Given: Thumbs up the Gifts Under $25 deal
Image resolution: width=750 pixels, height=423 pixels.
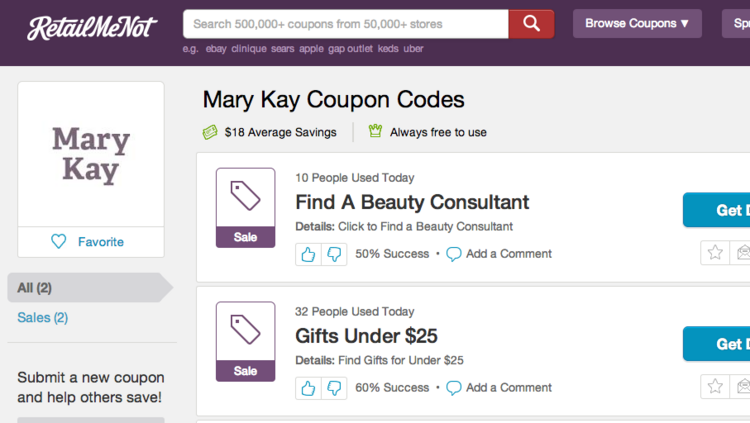Looking at the screenshot, I should pos(308,388).
